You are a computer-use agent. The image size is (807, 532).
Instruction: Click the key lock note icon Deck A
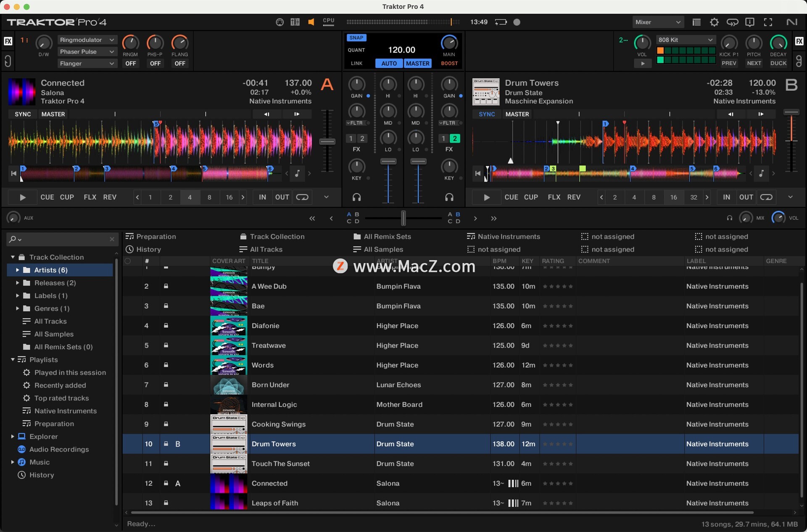pyautogui.click(x=298, y=173)
